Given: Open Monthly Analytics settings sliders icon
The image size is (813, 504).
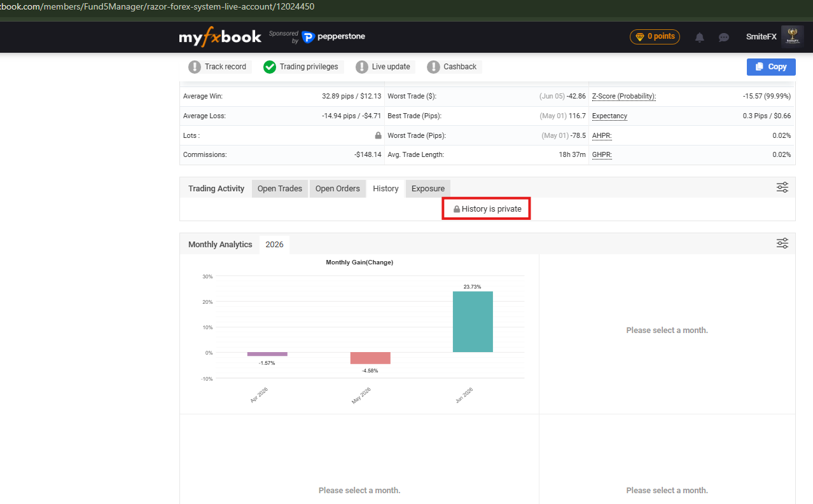Looking at the screenshot, I should point(782,243).
